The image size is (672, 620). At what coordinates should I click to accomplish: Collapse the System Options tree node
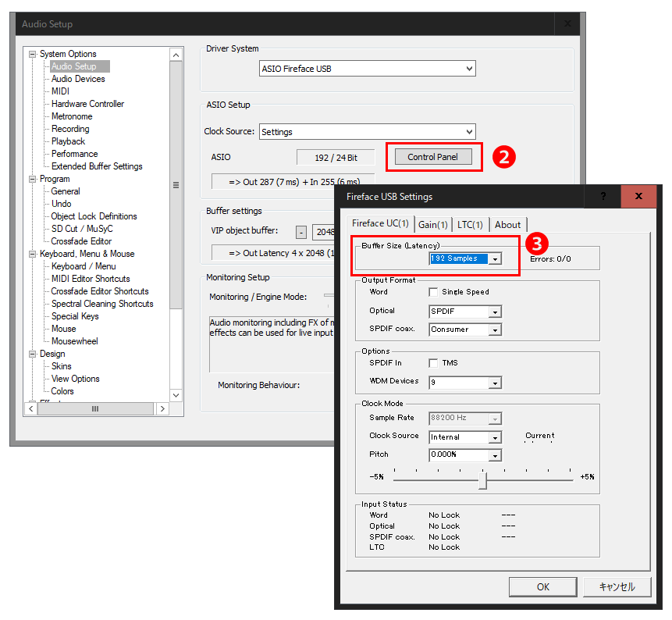click(x=33, y=54)
